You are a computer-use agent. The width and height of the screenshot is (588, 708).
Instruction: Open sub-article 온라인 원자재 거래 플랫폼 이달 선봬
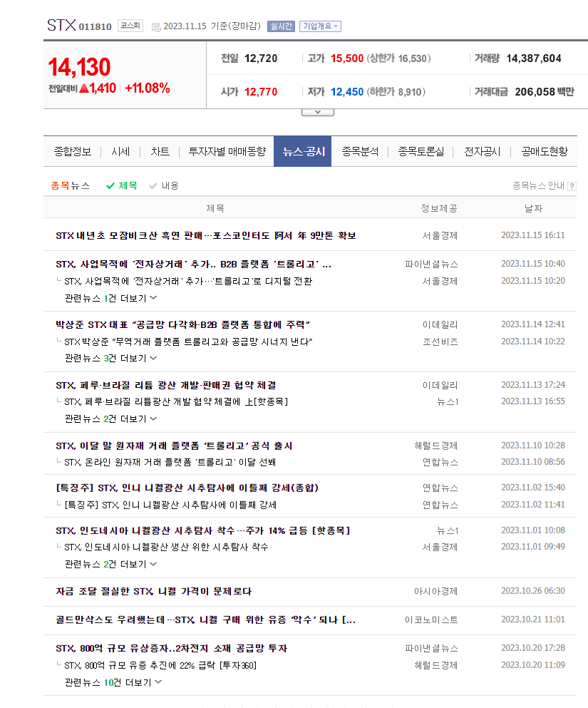click(170, 462)
